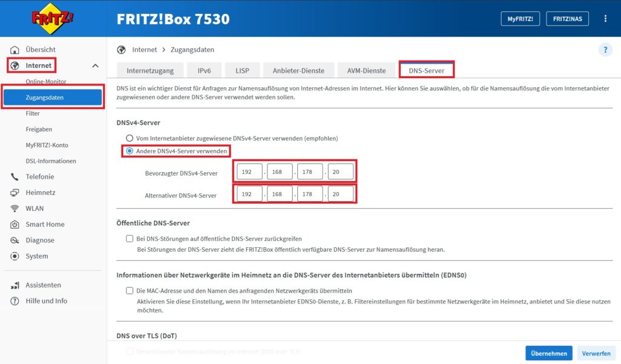Image resolution: width=621 pixels, height=364 pixels.
Task: Click the FRITZ!NAS button
Action: (567, 19)
